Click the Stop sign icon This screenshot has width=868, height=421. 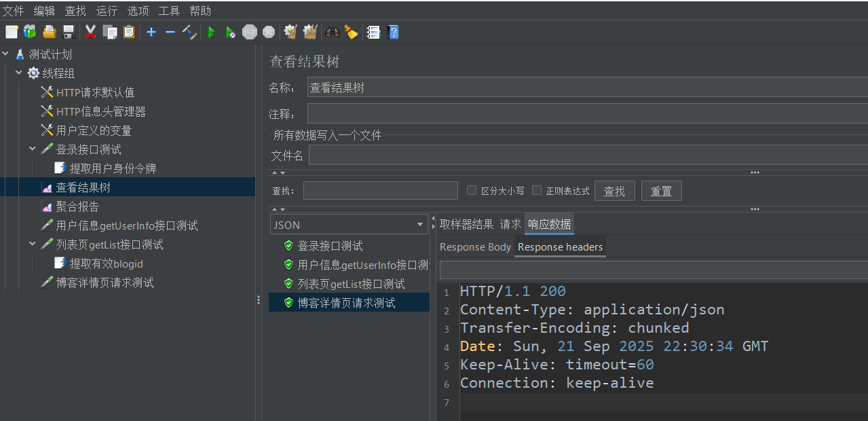click(250, 32)
